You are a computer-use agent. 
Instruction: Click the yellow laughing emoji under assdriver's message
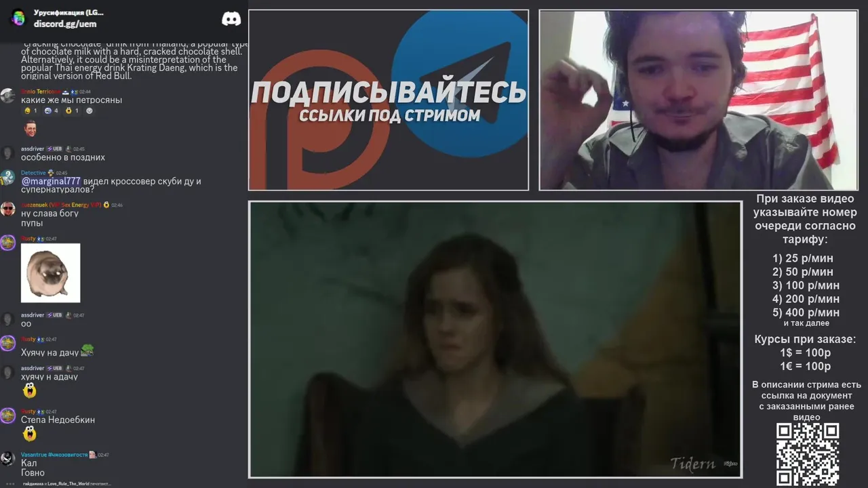pos(29,390)
